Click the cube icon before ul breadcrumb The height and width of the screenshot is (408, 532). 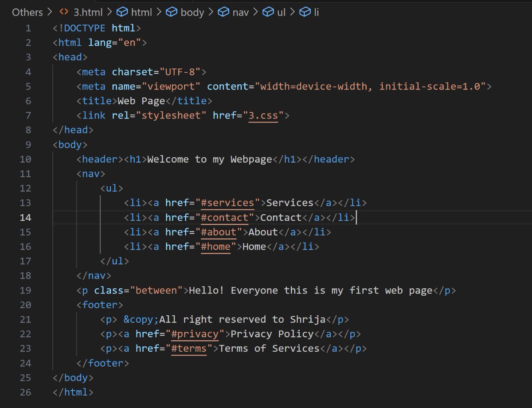[268, 12]
